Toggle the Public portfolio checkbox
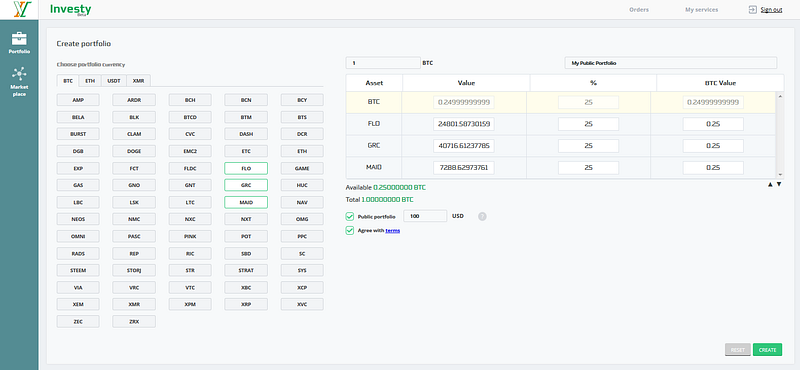Image resolution: width=800 pixels, height=370 pixels. pyautogui.click(x=349, y=216)
